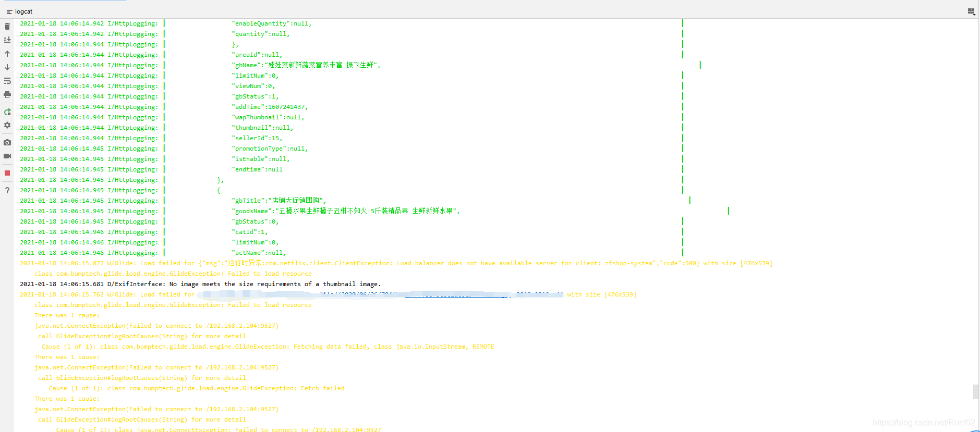This screenshot has height=432, width=980.
Task: Open logcat settings gear
Action: pos(7,125)
